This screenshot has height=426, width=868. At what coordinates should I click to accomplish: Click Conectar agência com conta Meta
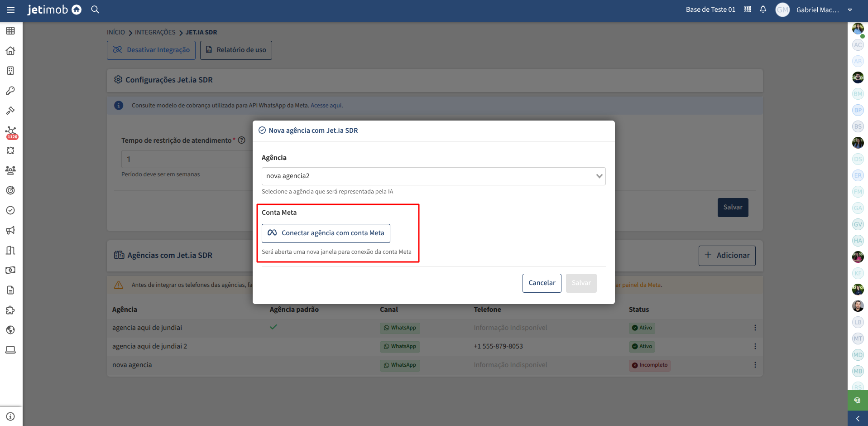[326, 233]
